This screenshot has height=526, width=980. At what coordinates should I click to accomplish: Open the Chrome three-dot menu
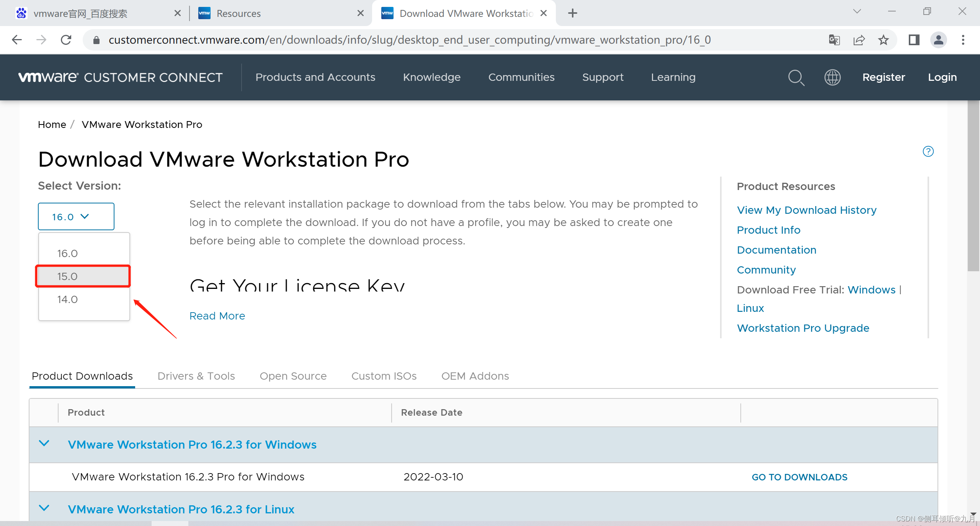click(963, 40)
